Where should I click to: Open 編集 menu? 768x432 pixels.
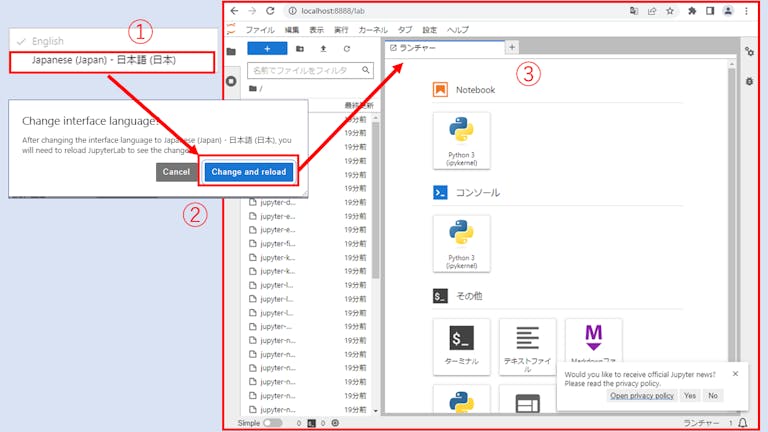pyautogui.click(x=292, y=30)
